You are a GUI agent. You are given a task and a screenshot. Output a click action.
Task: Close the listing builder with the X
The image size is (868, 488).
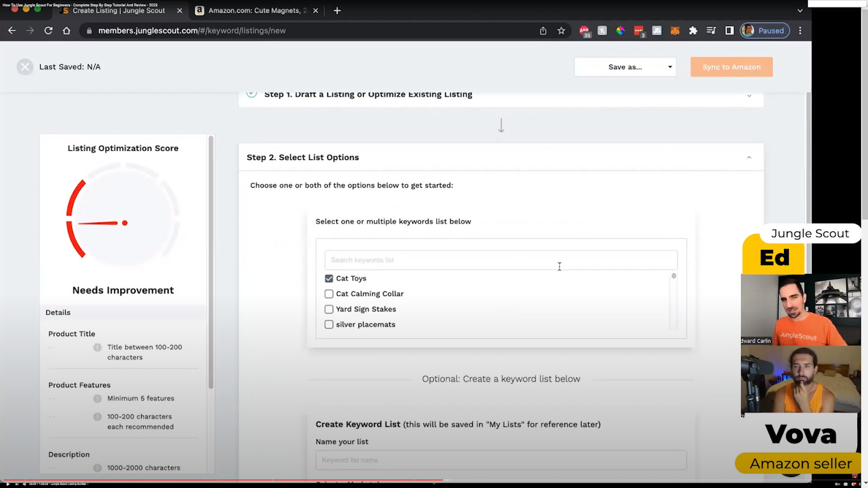click(x=24, y=67)
